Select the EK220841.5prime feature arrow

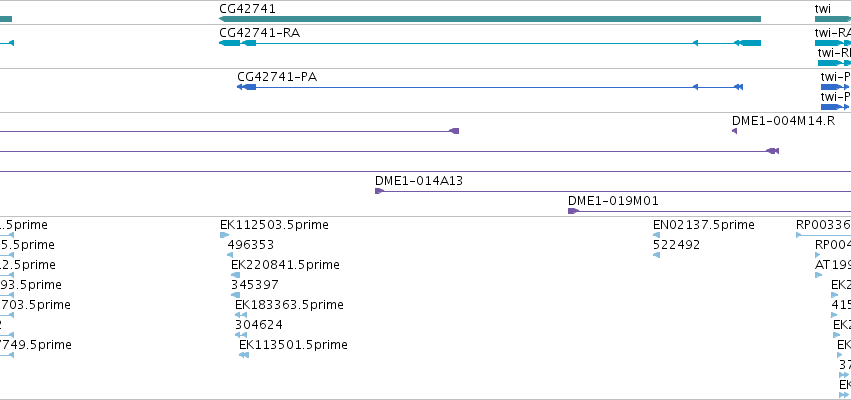[236, 275]
